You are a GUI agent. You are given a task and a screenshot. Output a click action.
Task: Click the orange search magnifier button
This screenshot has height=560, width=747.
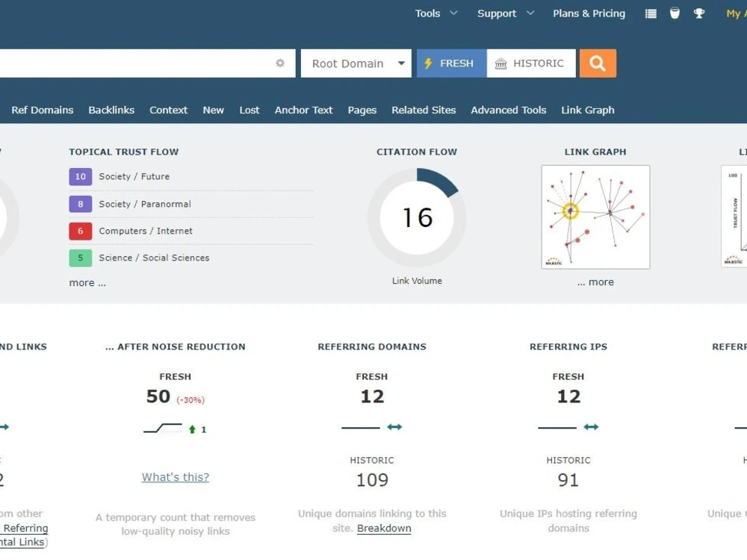click(598, 63)
